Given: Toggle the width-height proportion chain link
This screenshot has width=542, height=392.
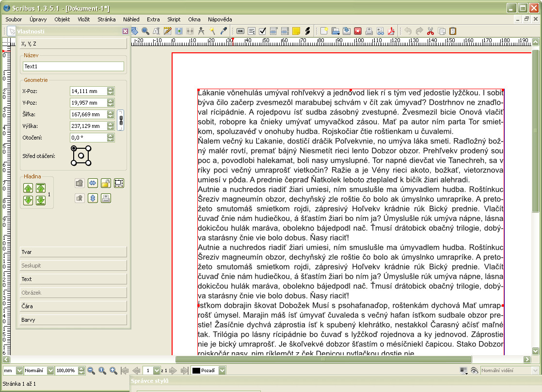Looking at the screenshot, I should pyautogui.click(x=121, y=120).
